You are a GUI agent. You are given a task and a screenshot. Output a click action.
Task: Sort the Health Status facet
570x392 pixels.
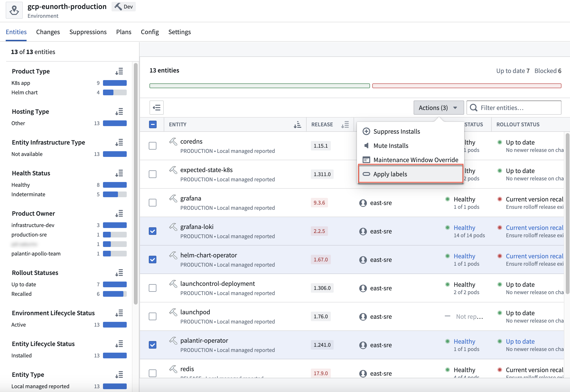click(x=119, y=173)
